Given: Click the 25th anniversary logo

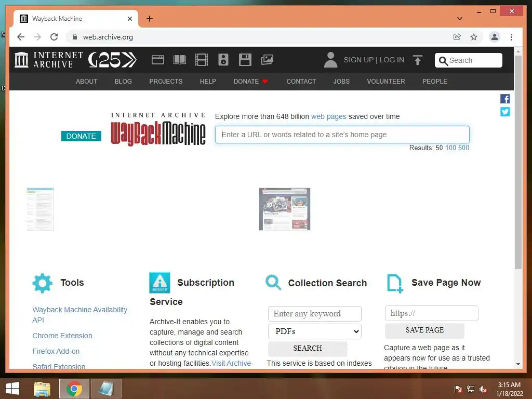Looking at the screenshot, I should pos(112,60).
